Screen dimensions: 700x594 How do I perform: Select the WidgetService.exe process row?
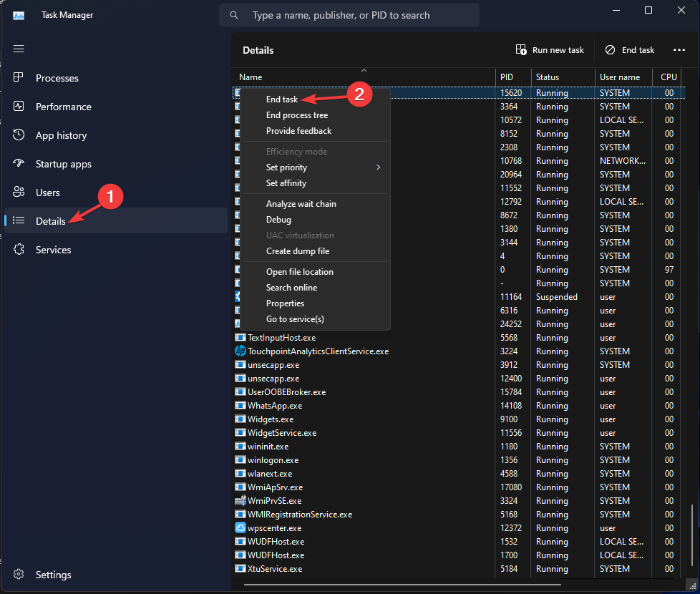(x=459, y=432)
